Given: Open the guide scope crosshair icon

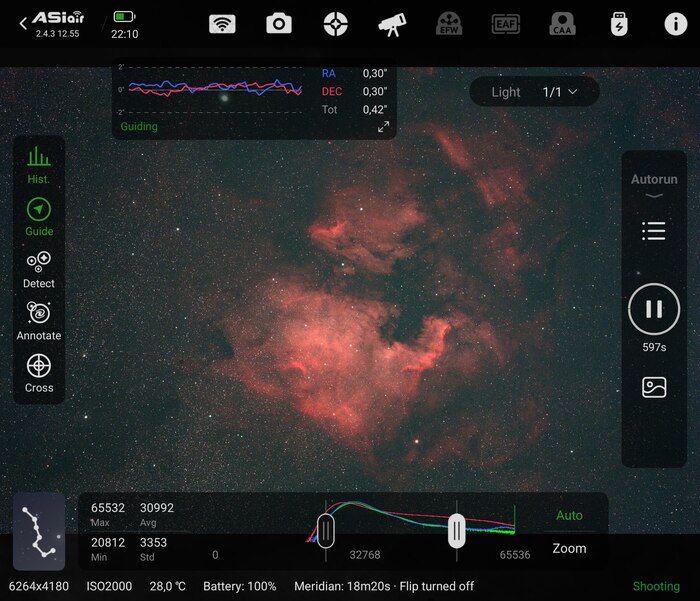Looking at the screenshot, I should 335,24.
